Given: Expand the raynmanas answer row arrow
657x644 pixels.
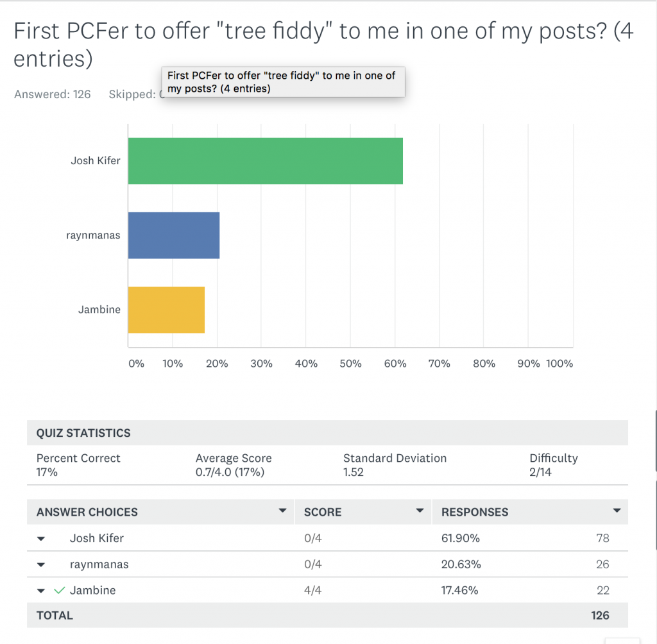Looking at the screenshot, I should coord(41,565).
